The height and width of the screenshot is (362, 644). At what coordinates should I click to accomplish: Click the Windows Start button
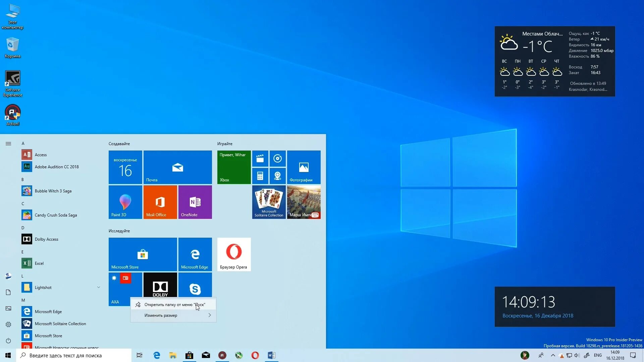point(8,355)
